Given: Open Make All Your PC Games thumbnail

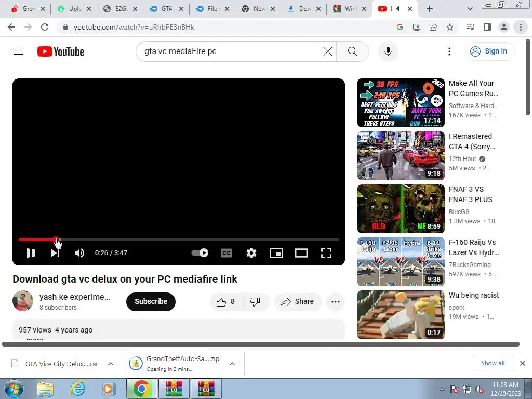Looking at the screenshot, I should (401, 103).
